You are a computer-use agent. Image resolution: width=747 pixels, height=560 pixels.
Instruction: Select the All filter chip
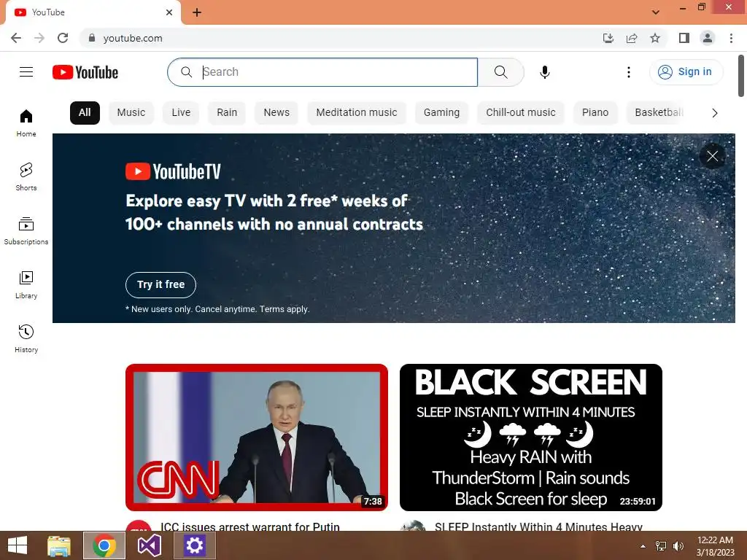click(85, 113)
